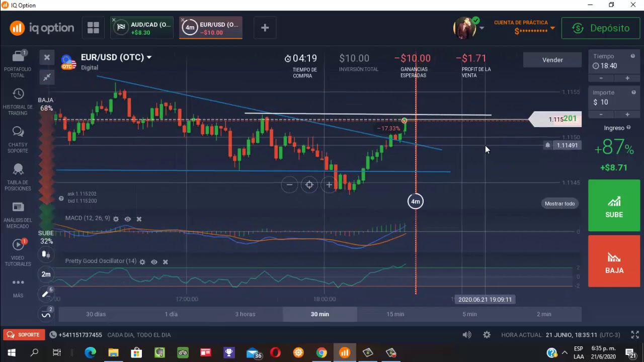Open Pretty Good Oscillator settings gear
This screenshot has height=362, width=644.
pos(142,262)
